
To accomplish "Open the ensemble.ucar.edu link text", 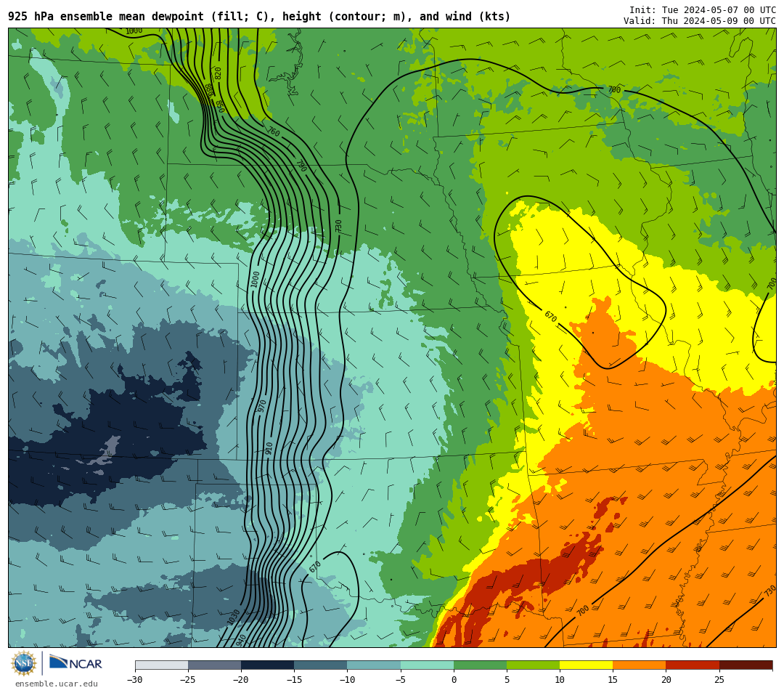I will click(x=57, y=684).
